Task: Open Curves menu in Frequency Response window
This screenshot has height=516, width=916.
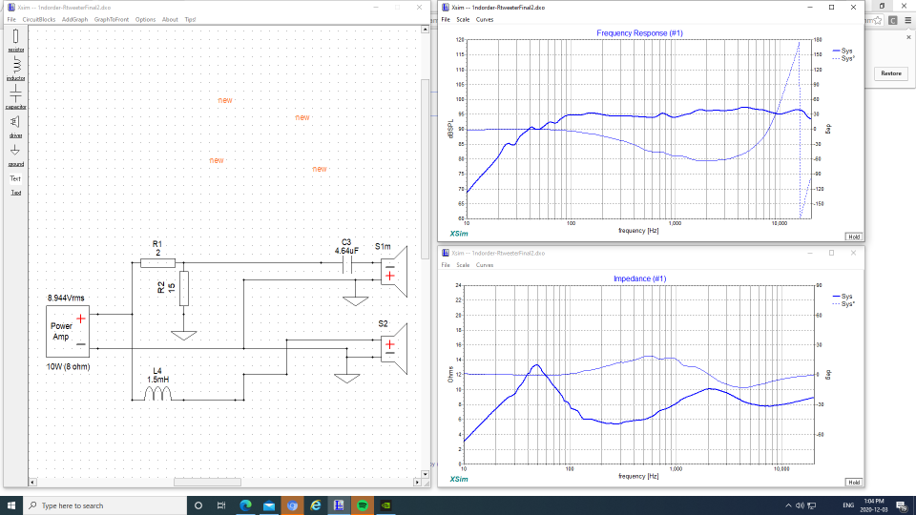Action: (484, 19)
